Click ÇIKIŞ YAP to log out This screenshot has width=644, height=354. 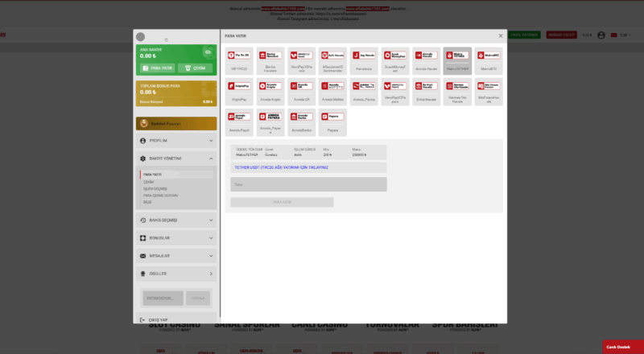point(176,320)
